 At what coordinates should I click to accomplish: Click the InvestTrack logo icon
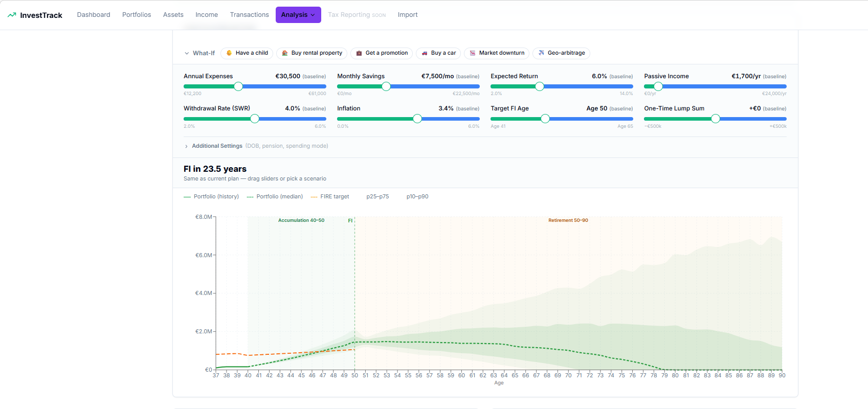pos(12,15)
